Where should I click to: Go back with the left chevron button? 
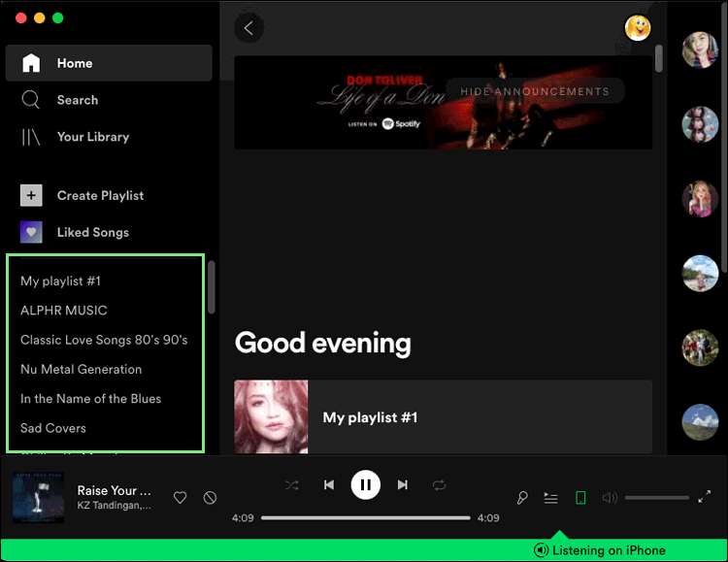249,28
